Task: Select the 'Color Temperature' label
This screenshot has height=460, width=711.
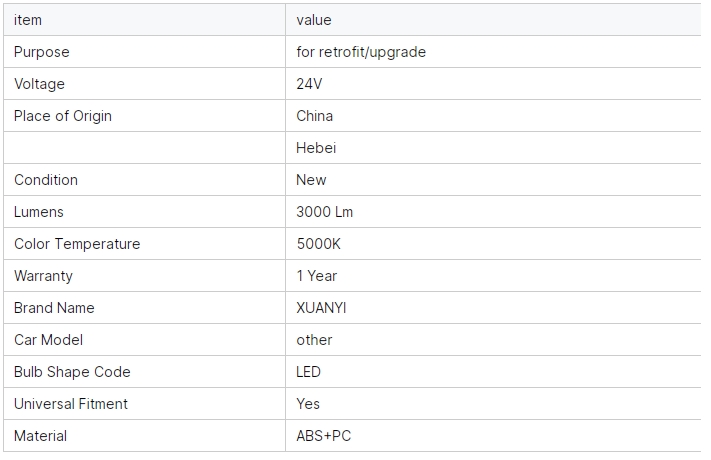Action: coord(77,244)
